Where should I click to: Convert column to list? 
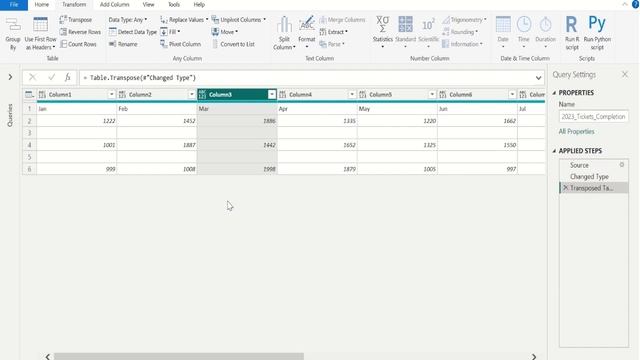[x=233, y=44]
